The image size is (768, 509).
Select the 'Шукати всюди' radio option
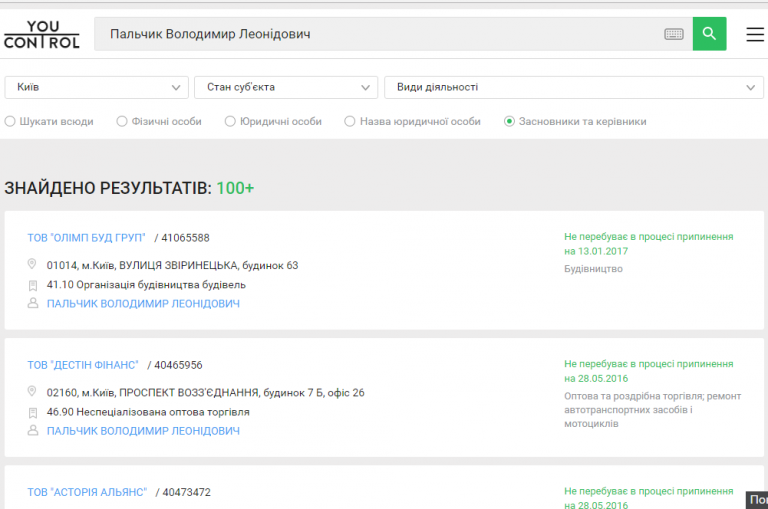[x=10, y=122]
